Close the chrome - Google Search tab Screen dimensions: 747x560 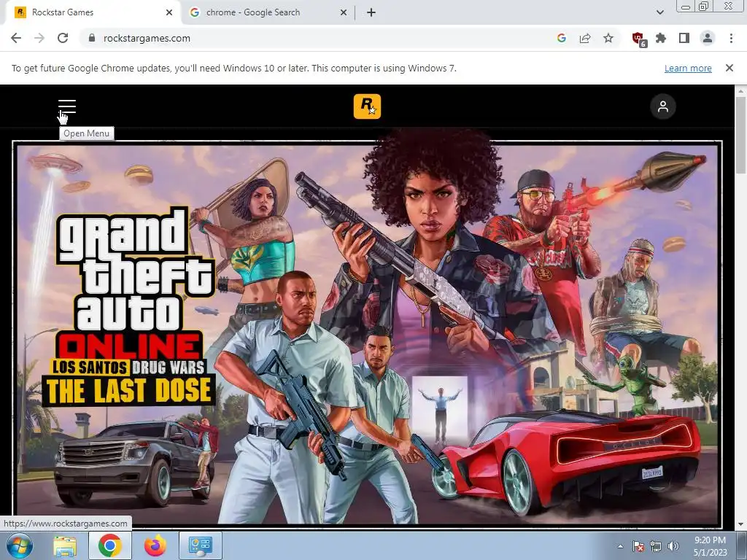[344, 12]
